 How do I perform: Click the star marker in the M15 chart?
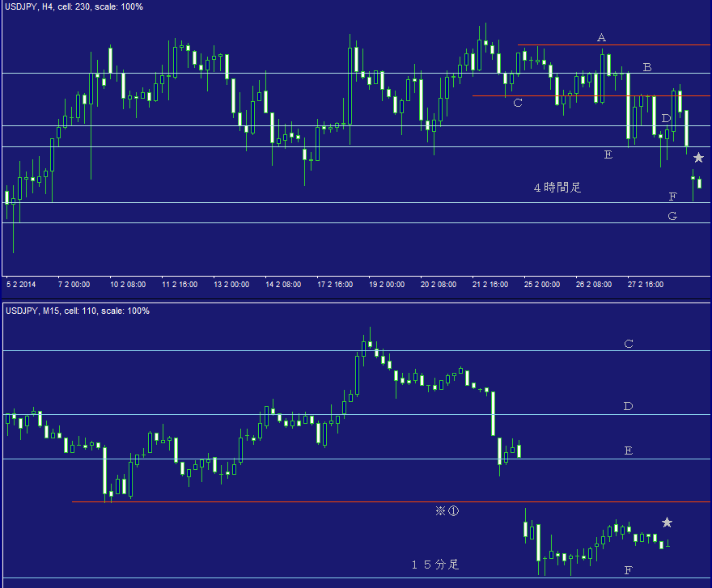tap(667, 522)
